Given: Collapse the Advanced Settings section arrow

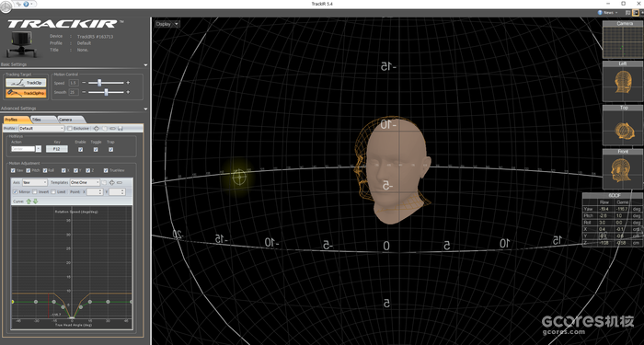Looking at the screenshot, I should point(145,109).
